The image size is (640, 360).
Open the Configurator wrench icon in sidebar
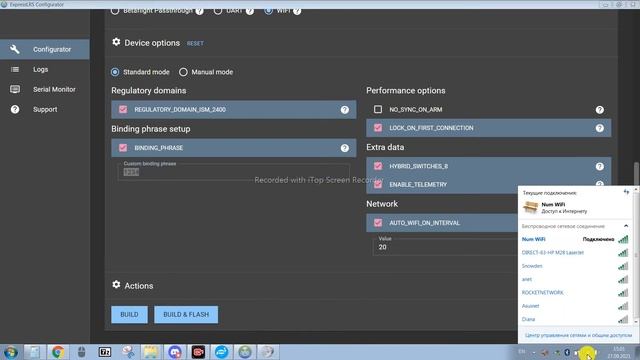pyautogui.click(x=15, y=49)
